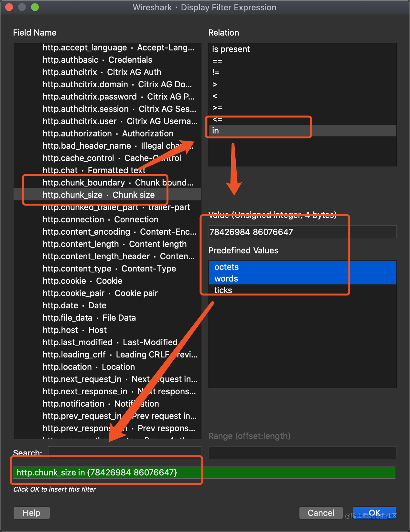Select http.notification field row
The width and height of the screenshot is (410, 532).
[107, 404]
